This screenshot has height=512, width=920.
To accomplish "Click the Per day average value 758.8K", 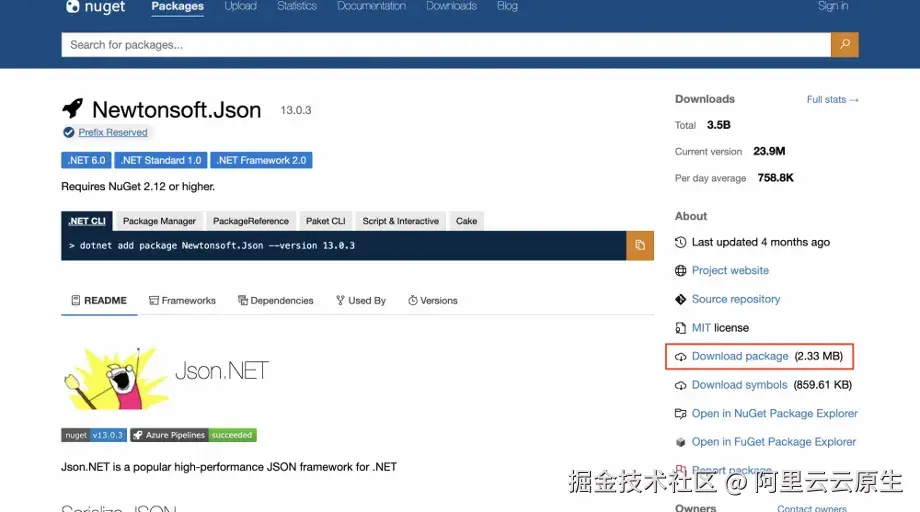I will point(776,178).
